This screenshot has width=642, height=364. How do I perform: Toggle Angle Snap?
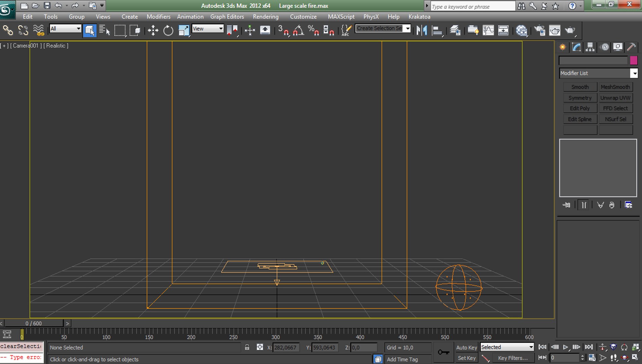coord(298,30)
